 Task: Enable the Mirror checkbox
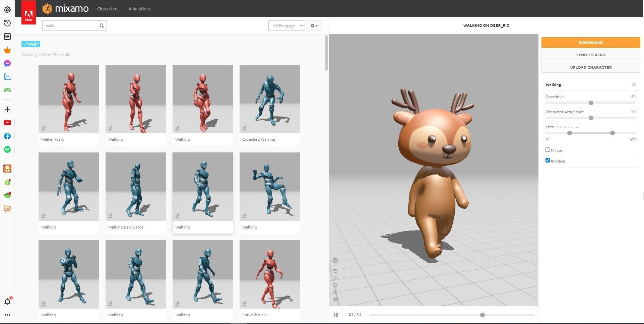[x=548, y=150]
